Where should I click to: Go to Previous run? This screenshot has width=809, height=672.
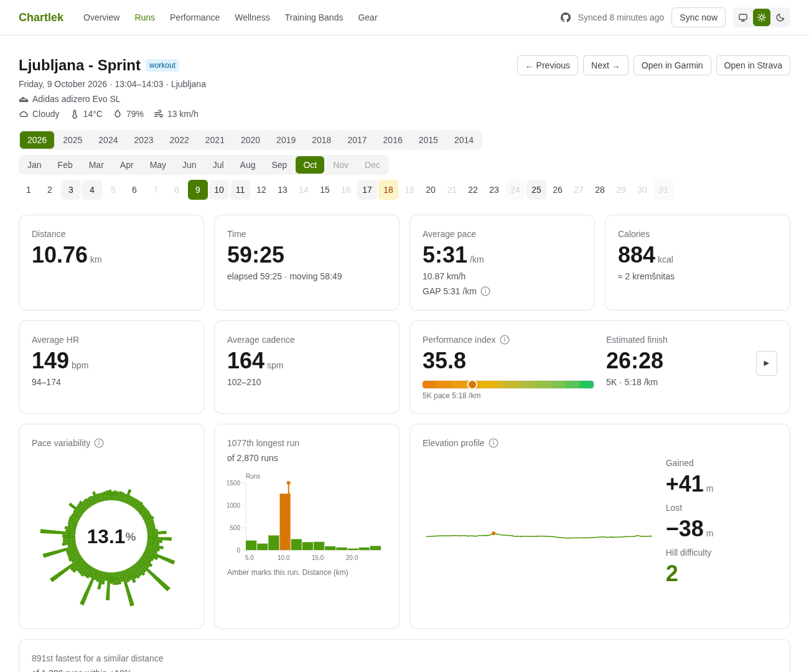548,65
